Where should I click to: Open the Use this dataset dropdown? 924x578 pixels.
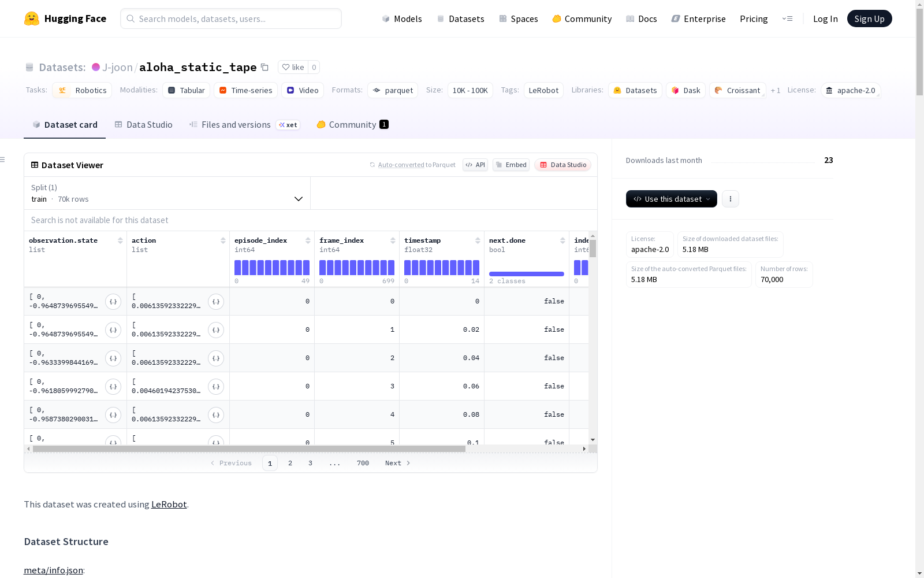[x=672, y=199]
